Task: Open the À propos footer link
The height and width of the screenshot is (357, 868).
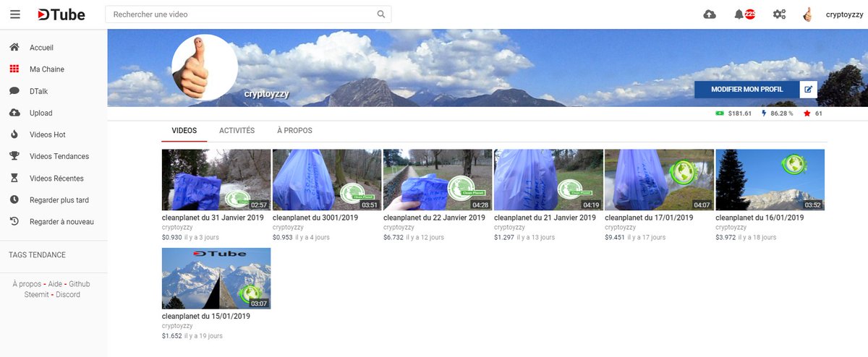Action: 27,284
